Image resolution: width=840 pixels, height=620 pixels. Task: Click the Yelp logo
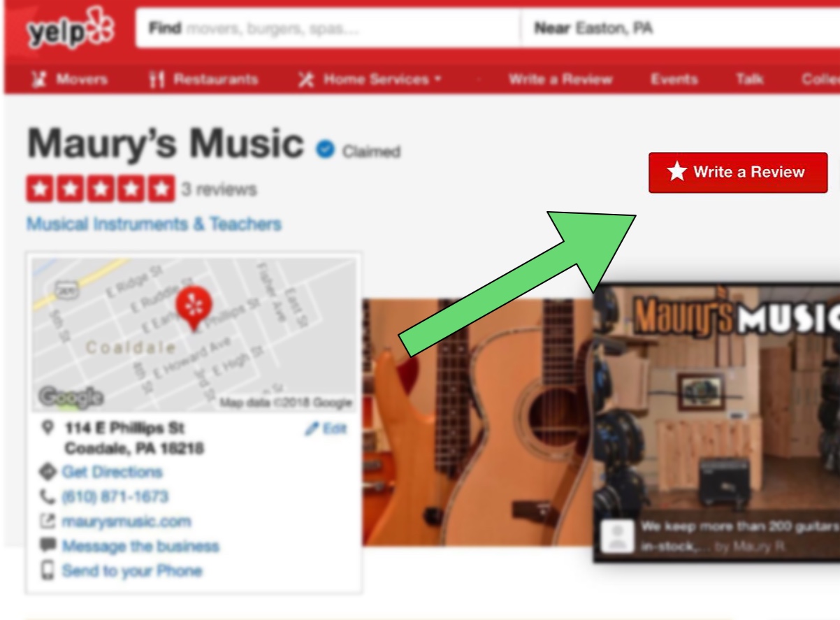tap(71, 29)
